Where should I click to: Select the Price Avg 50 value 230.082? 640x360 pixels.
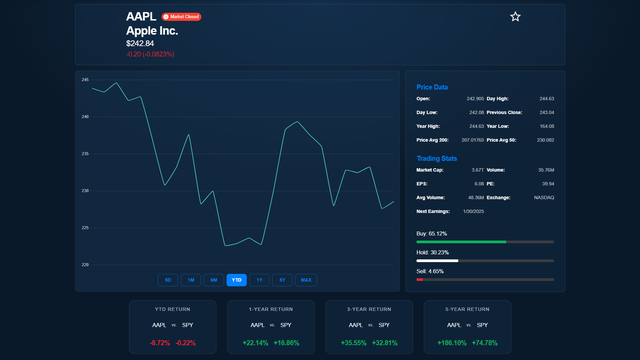(x=545, y=140)
